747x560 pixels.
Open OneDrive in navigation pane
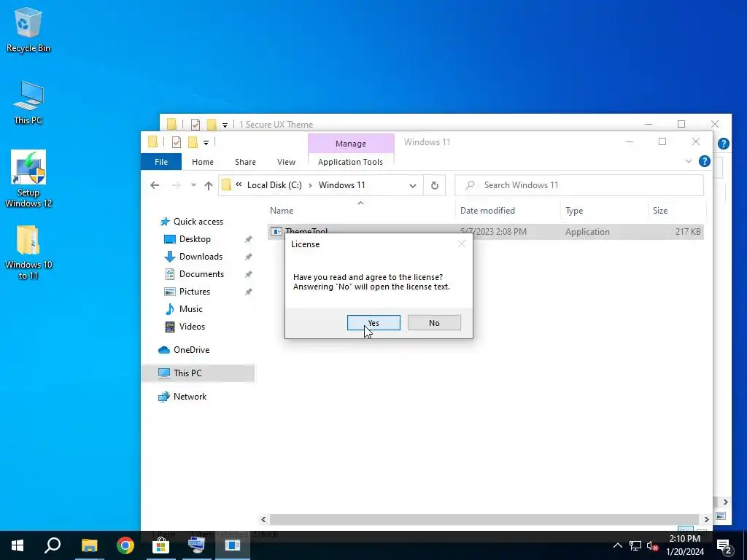191,350
